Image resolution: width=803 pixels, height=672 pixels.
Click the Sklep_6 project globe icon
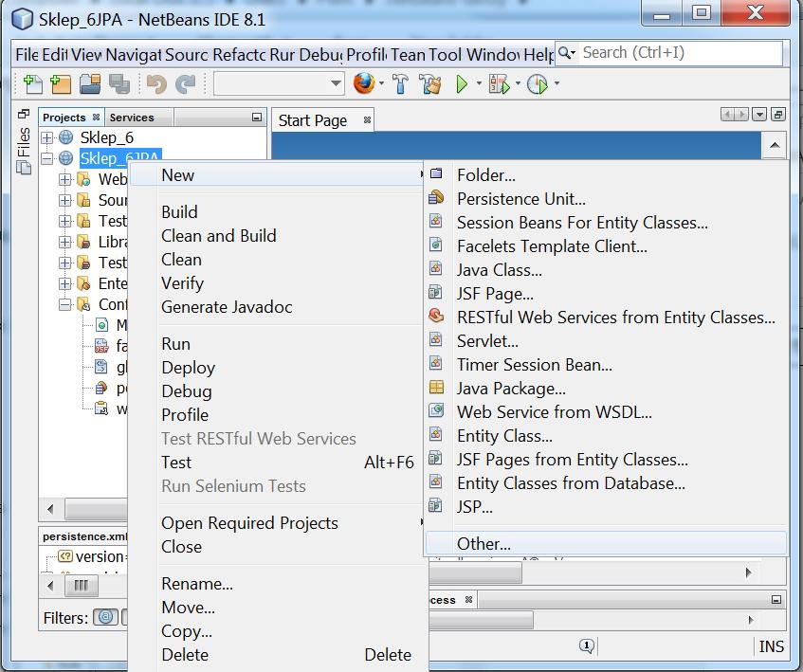66,137
